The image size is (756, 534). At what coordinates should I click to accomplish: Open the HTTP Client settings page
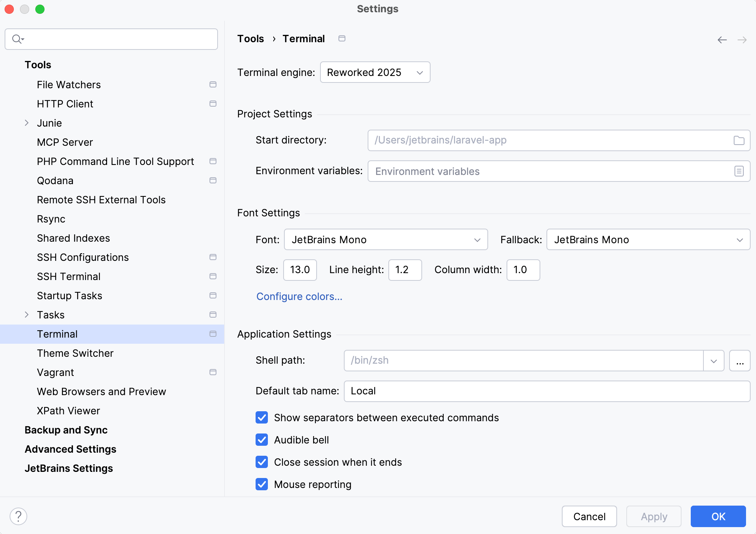65,104
